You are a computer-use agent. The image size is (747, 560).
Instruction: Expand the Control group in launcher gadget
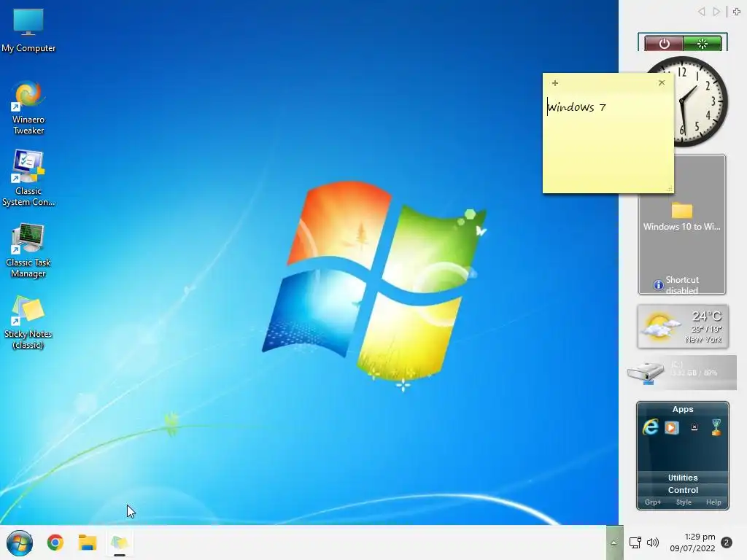(683, 490)
